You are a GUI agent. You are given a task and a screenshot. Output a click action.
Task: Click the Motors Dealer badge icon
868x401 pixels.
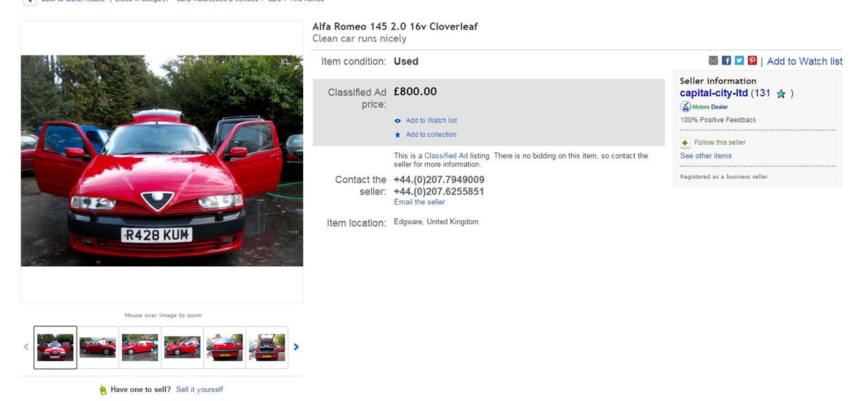(686, 107)
